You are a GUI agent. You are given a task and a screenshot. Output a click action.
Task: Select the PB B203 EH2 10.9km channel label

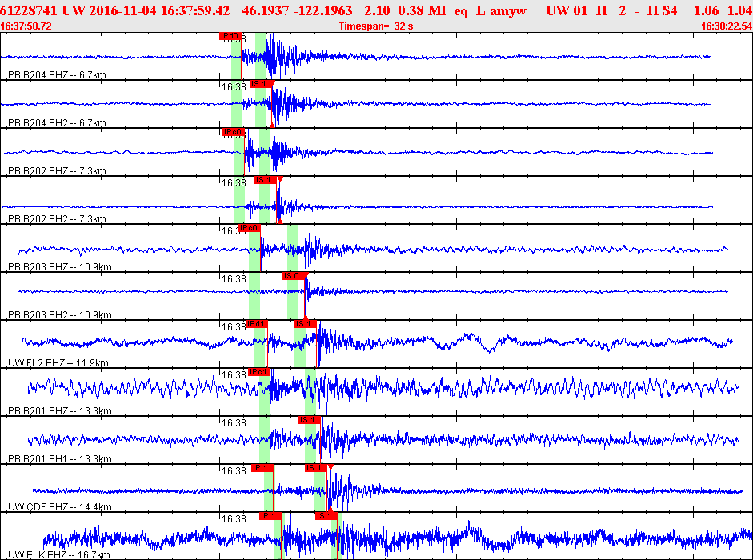click(59, 315)
